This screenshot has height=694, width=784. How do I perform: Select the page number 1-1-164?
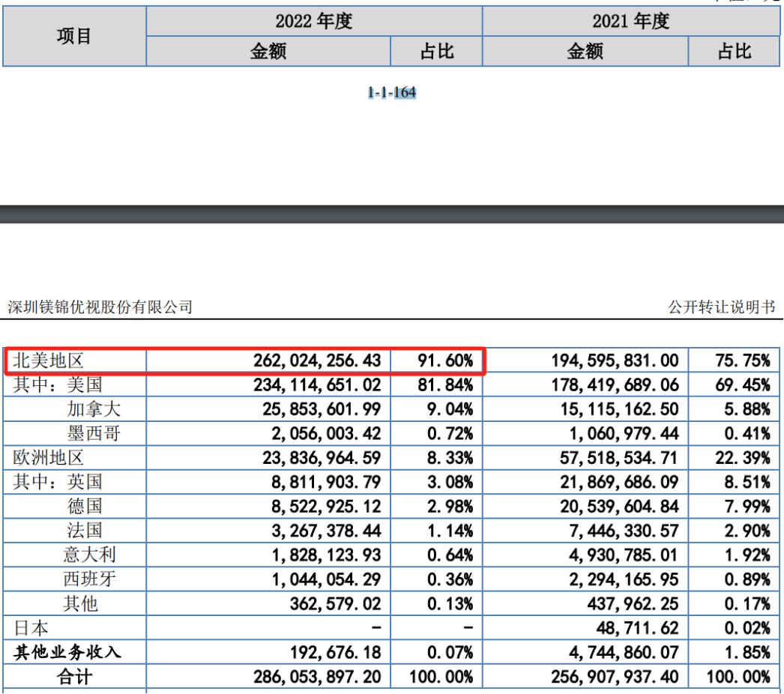pos(391,92)
